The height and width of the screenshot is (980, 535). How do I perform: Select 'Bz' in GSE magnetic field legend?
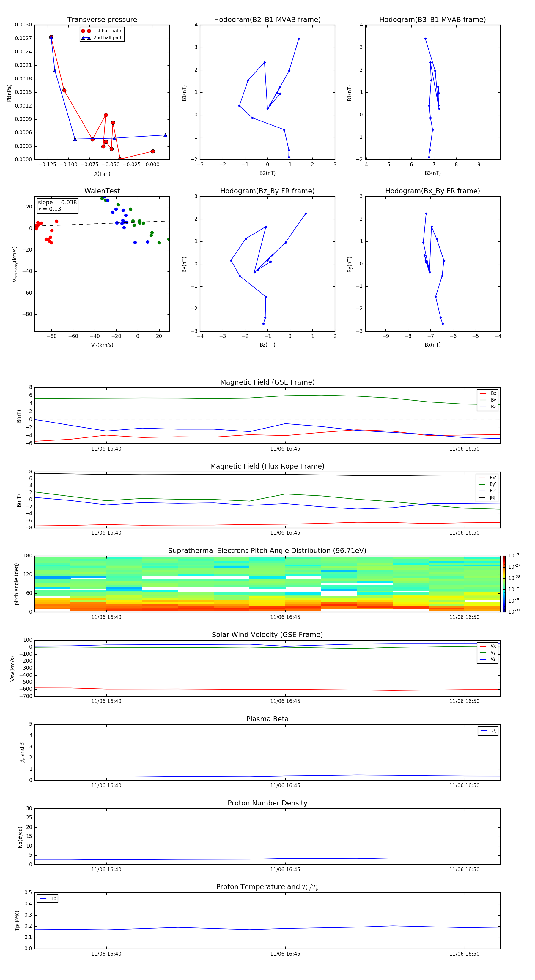[488, 407]
